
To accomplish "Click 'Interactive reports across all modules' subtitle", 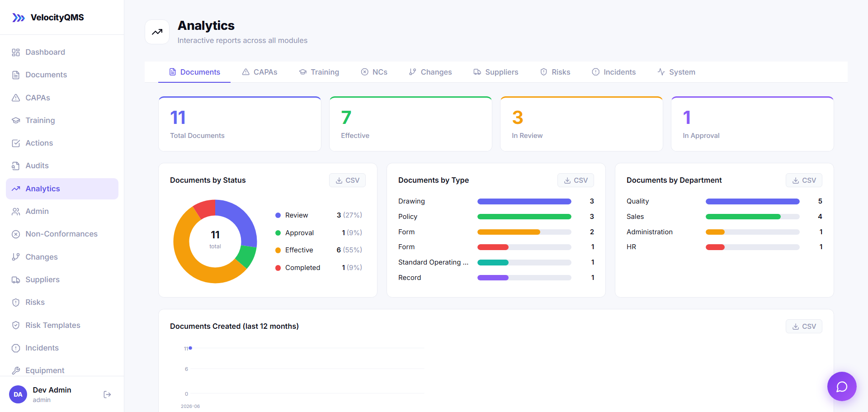I will [x=242, y=40].
